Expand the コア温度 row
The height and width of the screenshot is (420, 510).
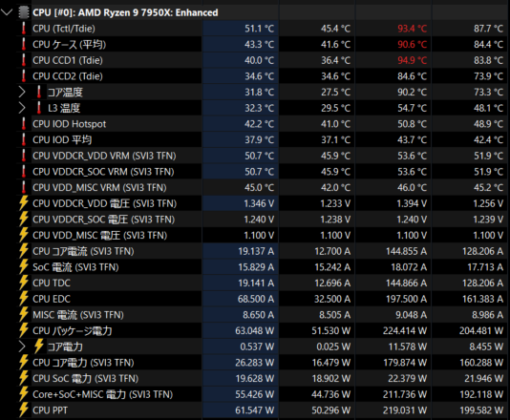22,93
